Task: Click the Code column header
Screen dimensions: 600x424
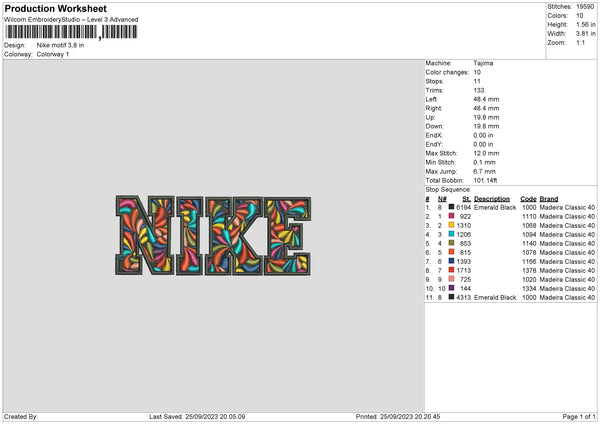Action: tap(528, 199)
